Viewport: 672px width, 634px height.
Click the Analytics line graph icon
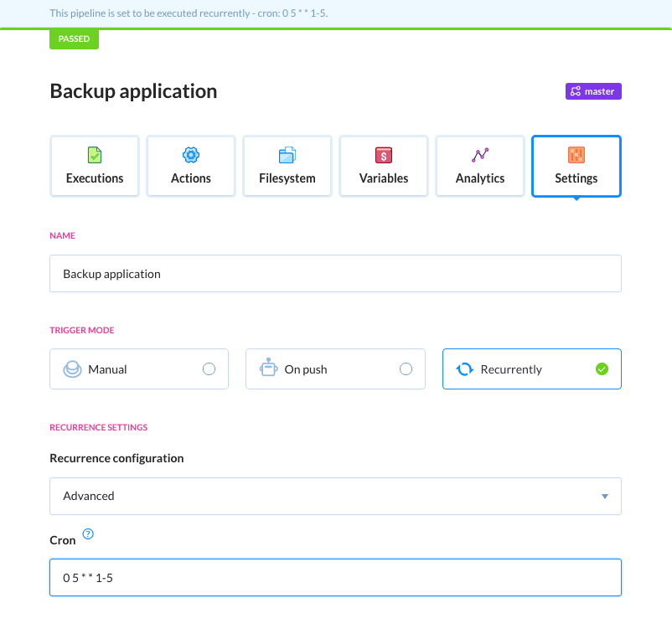coord(480,155)
